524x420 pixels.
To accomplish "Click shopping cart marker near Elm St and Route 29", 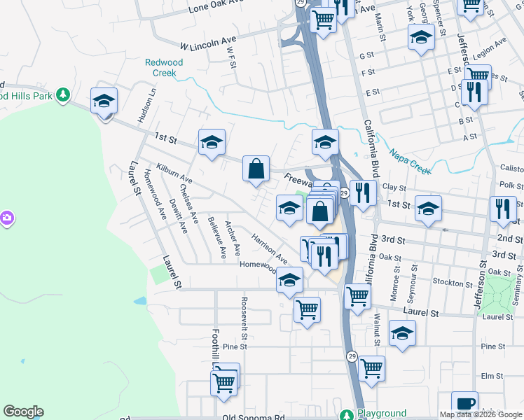I will [x=371, y=370].
